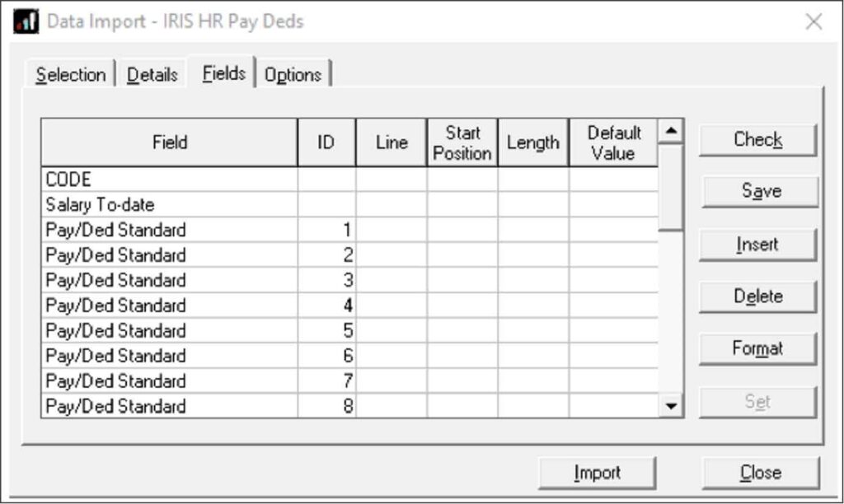The height and width of the screenshot is (504, 844).
Task: Click Close to exit the dialog
Action: [x=762, y=472]
